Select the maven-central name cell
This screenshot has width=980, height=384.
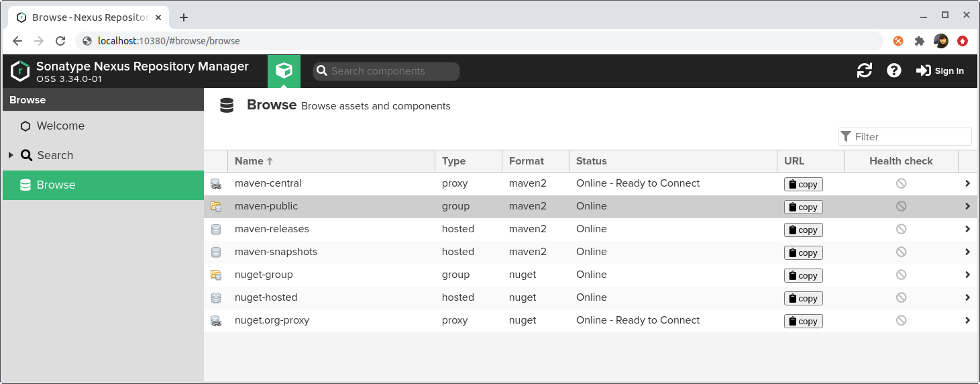331,183
